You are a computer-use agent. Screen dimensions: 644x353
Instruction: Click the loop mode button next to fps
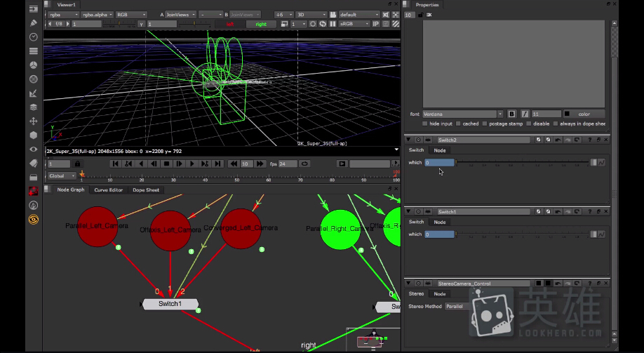click(305, 164)
